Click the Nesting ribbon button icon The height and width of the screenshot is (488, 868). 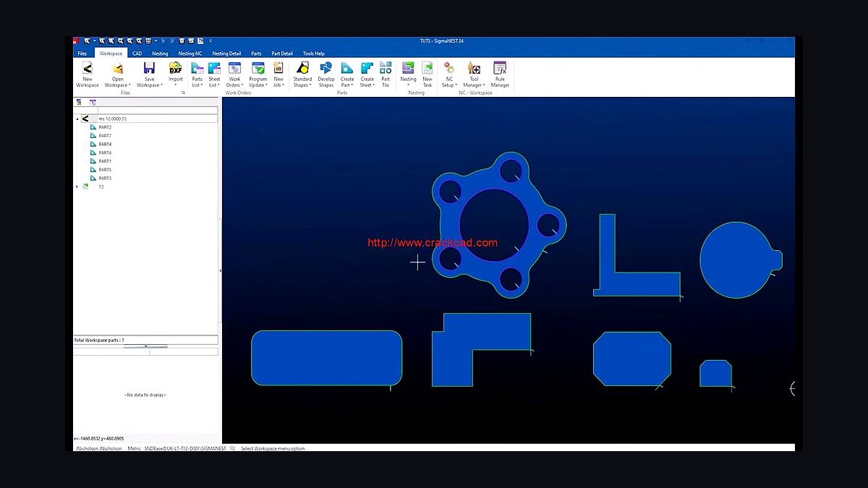(x=408, y=68)
